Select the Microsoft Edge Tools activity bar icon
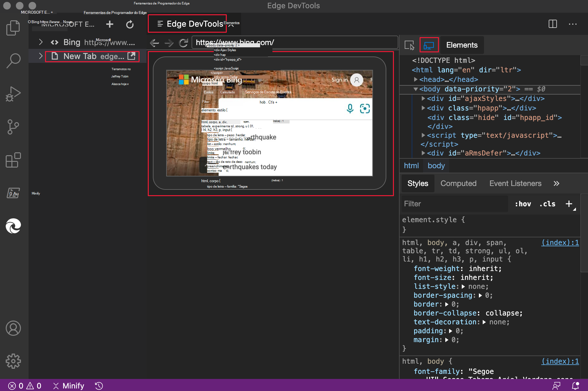Image resolution: width=588 pixels, height=391 pixels. tap(13, 226)
